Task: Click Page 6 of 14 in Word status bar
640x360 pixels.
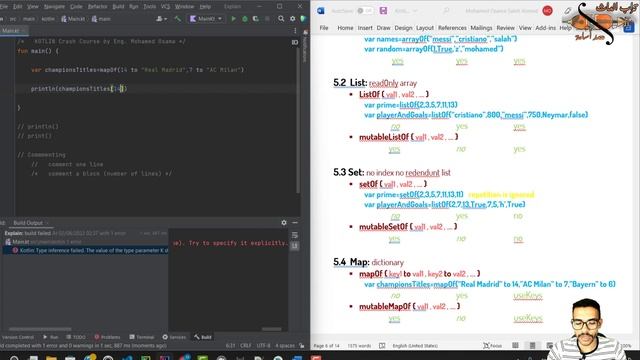Action: [326, 346]
